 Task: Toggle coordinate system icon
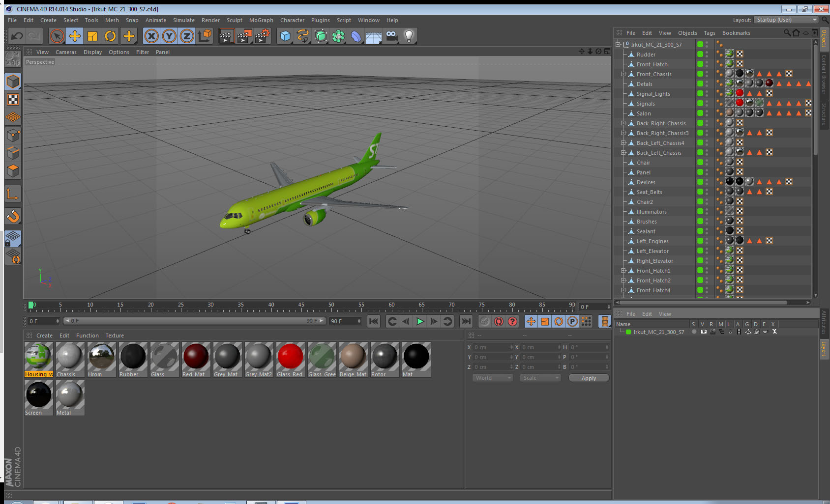tap(205, 36)
